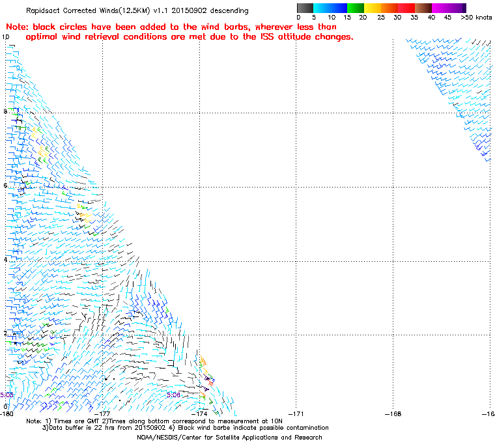Click the latitude axis label '2'
495x448 pixels.
(5, 333)
